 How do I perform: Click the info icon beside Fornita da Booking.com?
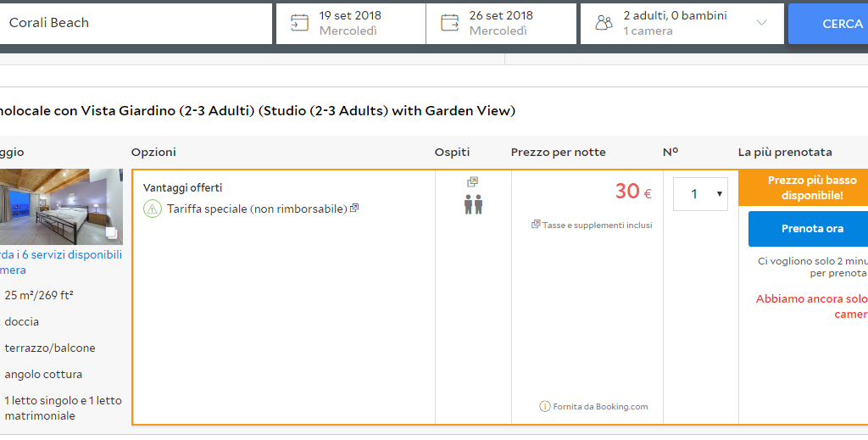pyautogui.click(x=545, y=406)
